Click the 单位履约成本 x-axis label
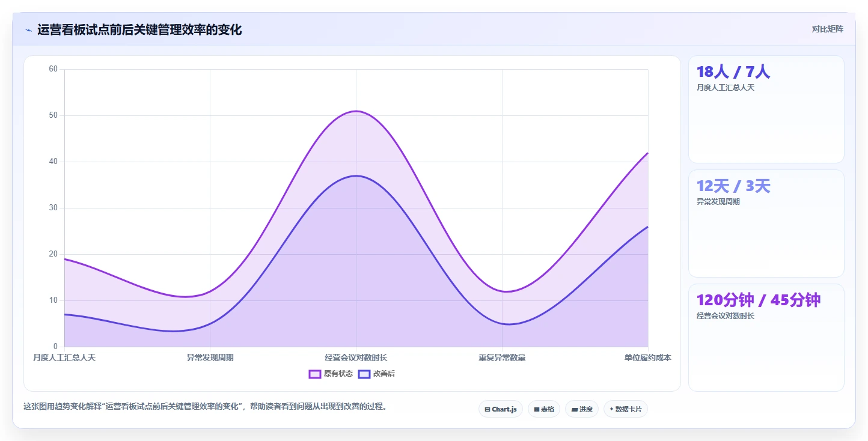 (648, 357)
